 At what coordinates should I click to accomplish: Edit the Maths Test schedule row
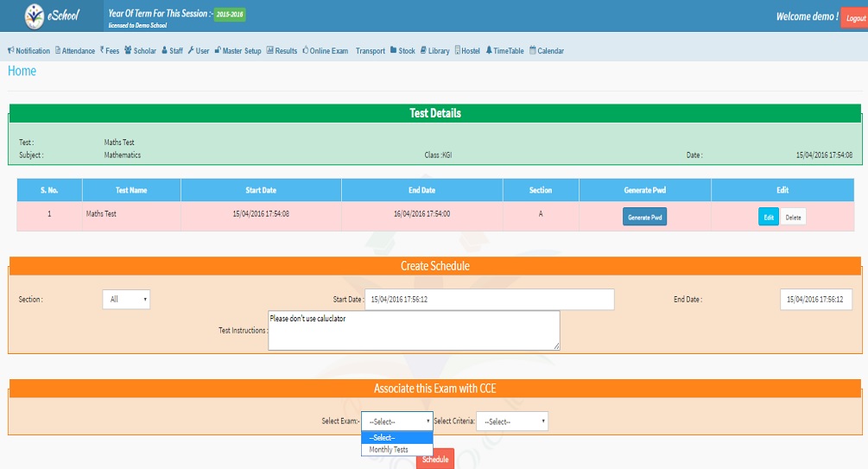click(767, 218)
